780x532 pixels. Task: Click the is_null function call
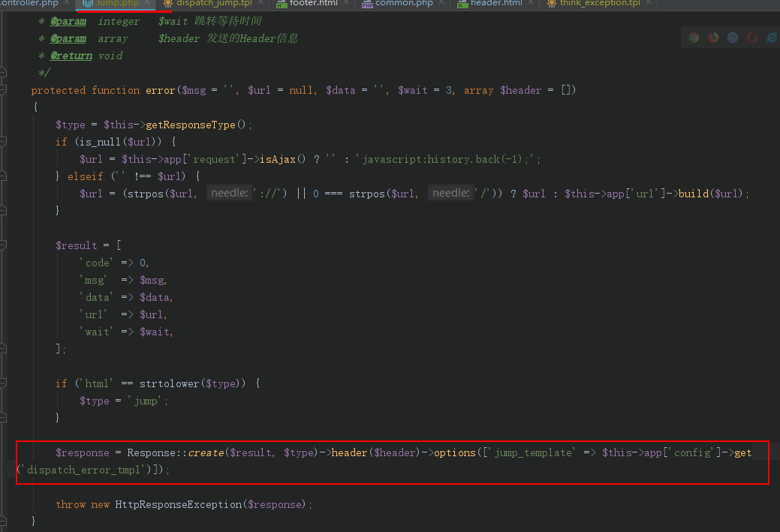[x=101, y=142]
